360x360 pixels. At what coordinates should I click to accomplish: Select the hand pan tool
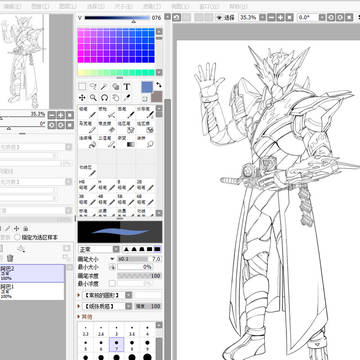[x=116, y=98]
